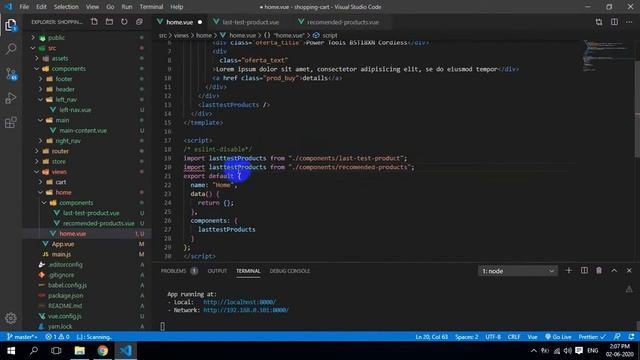Image resolution: width=640 pixels, height=360 pixels.
Task: Change language mode Vue in status bar
Action: pos(532,337)
